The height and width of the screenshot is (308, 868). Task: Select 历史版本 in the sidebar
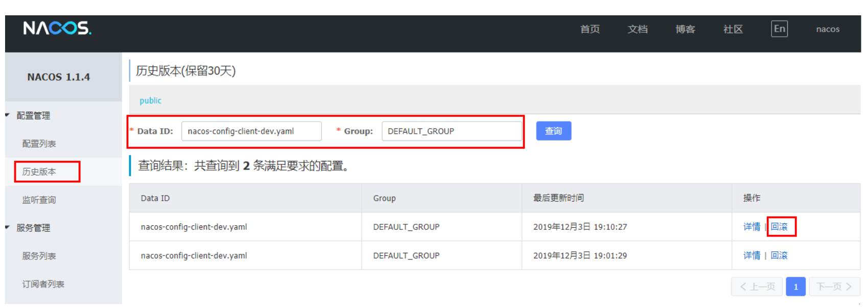pos(39,172)
